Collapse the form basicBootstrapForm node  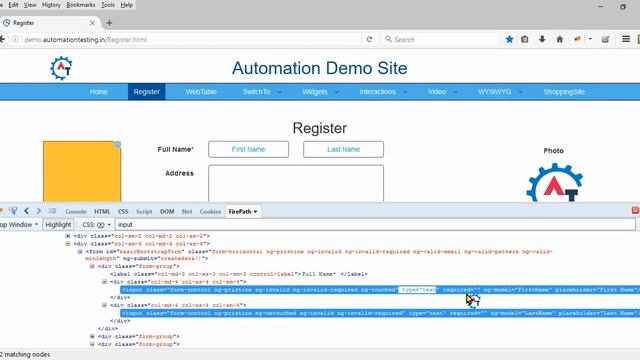(80, 251)
